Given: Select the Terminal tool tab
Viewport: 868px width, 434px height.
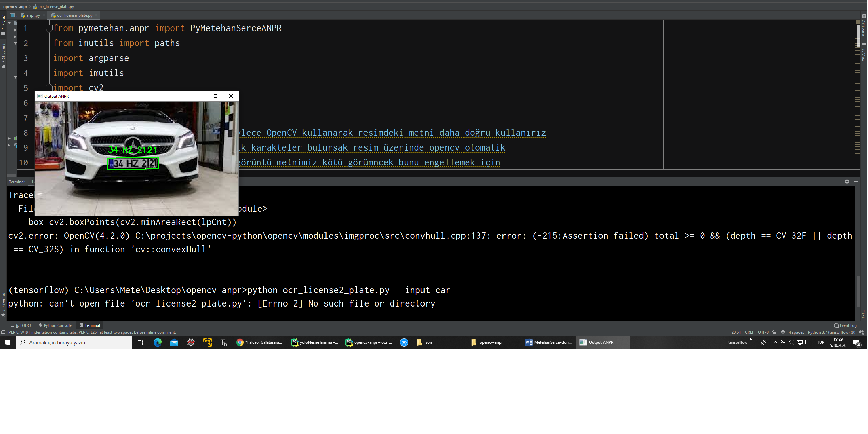Looking at the screenshot, I should tap(90, 325).
